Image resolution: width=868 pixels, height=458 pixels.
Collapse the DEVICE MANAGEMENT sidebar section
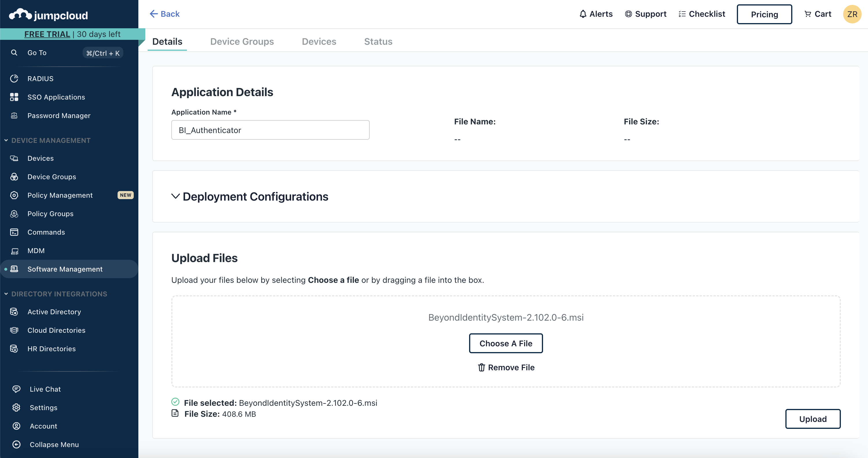[x=6, y=140]
